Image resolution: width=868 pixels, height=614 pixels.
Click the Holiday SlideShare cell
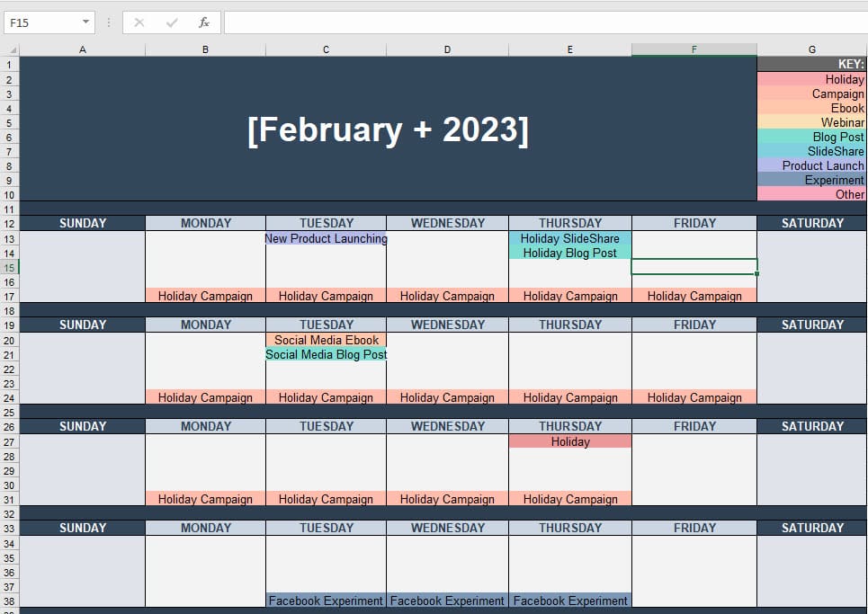click(570, 238)
